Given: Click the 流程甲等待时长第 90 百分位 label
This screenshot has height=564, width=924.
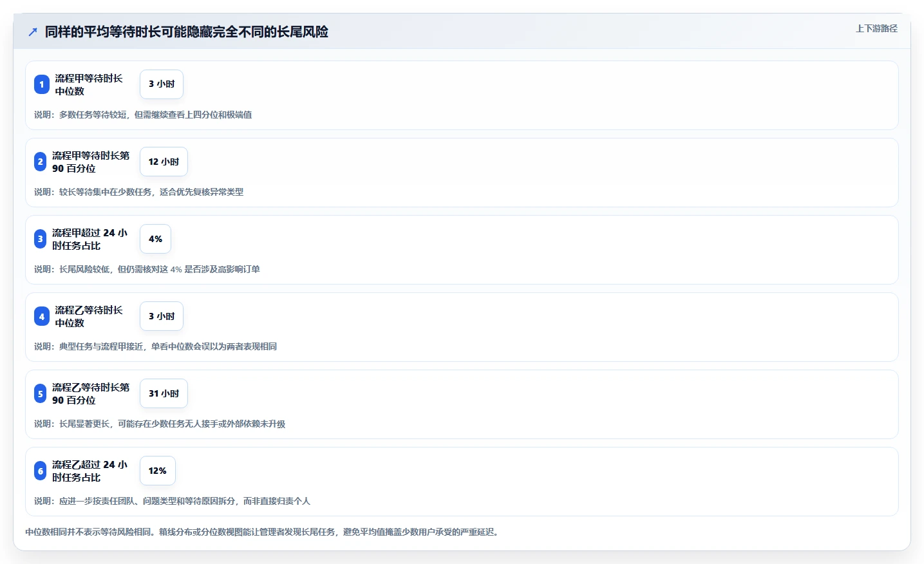Looking at the screenshot, I should [91, 162].
